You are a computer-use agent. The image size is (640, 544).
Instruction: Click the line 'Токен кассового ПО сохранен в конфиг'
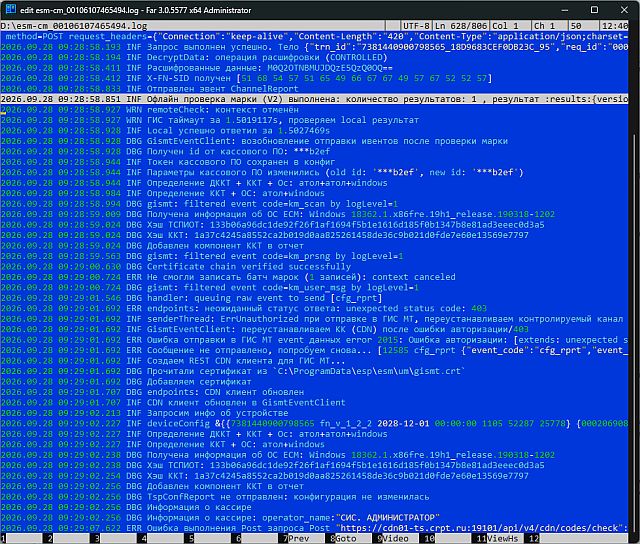coord(168,162)
